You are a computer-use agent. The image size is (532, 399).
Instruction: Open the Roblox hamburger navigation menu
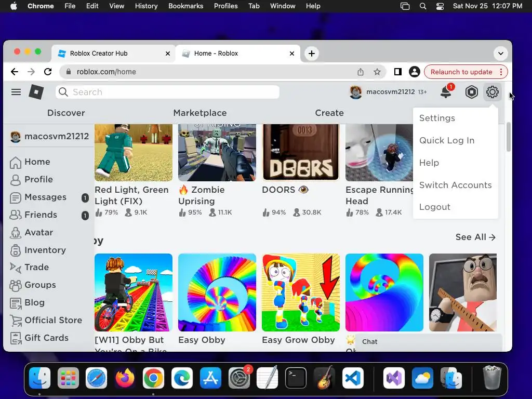pos(16,92)
